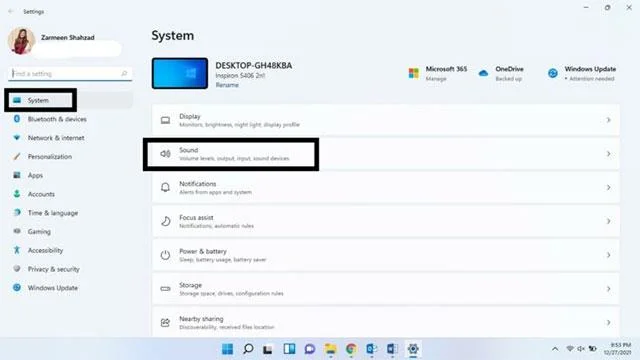Open Microsoft 365 Manage shortcut
The height and width of the screenshot is (360, 640).
point(438,73)
